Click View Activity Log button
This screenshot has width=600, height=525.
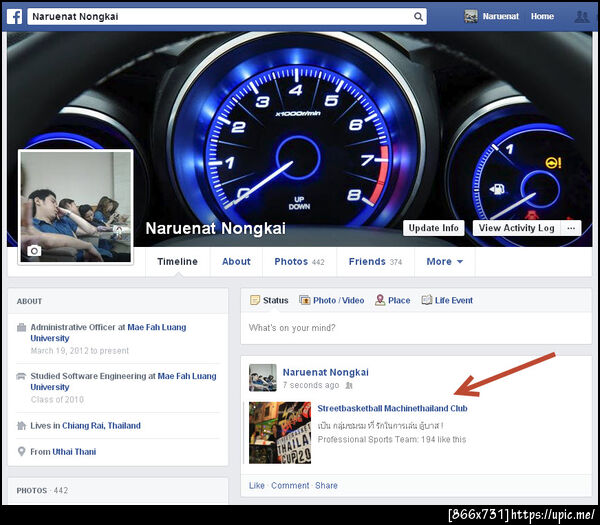517,228
